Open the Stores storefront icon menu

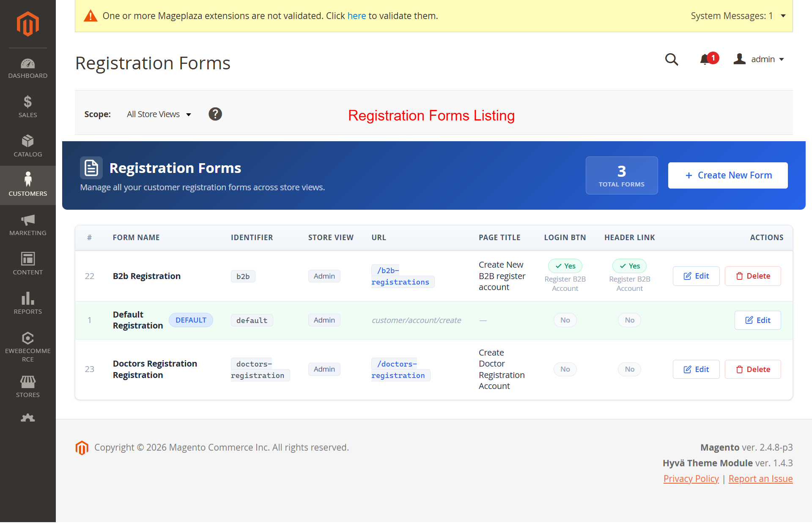click(27, 386)
